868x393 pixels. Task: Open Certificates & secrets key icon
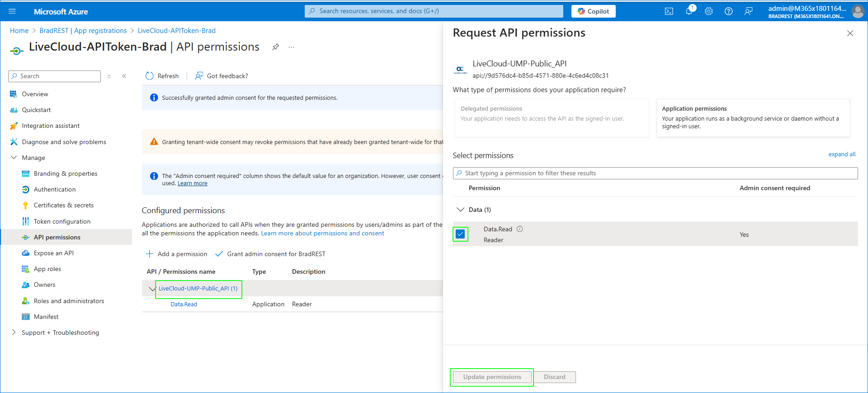(26, 205)
